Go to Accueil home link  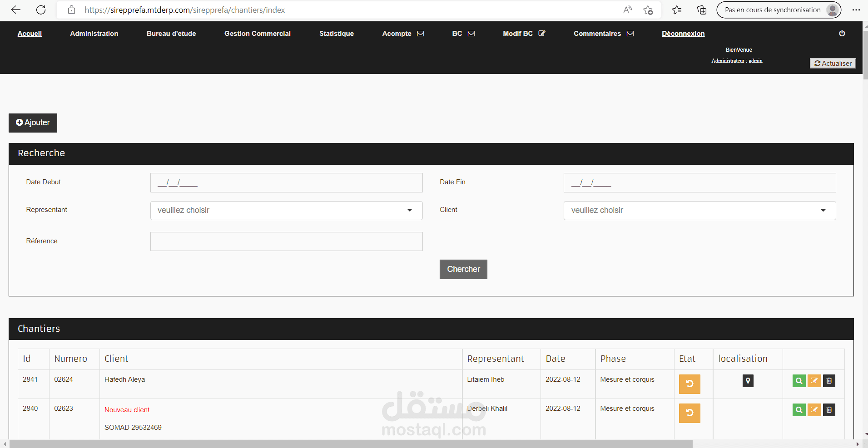pyautogui.click(x=30, y=34)
